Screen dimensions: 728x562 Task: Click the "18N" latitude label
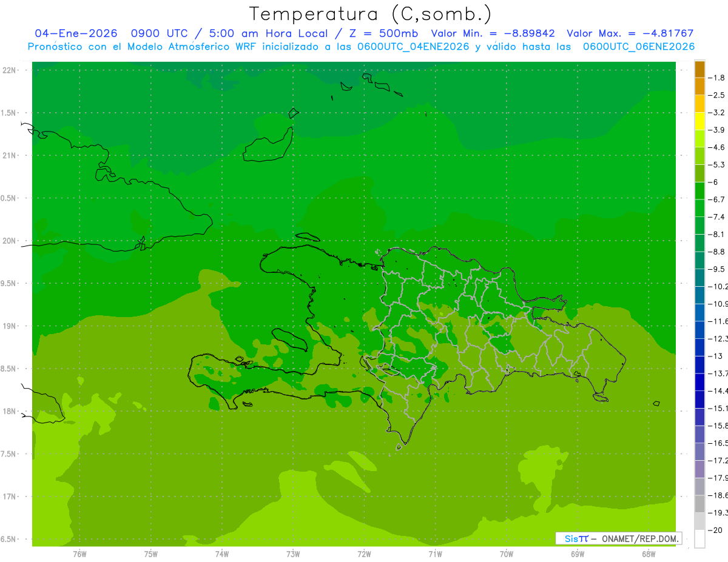coord(9,411)
